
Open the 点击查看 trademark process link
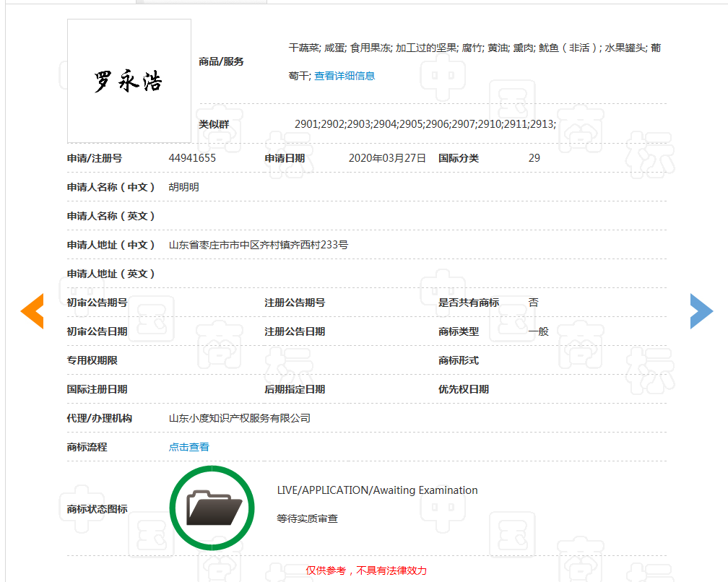click(189, 447)
